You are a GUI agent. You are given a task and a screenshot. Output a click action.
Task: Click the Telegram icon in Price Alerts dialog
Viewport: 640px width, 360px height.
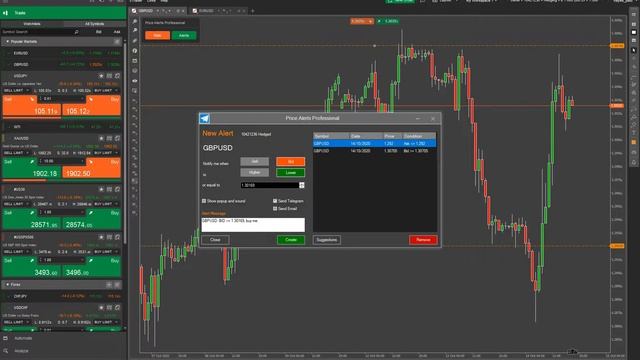(x=204, y=118)
